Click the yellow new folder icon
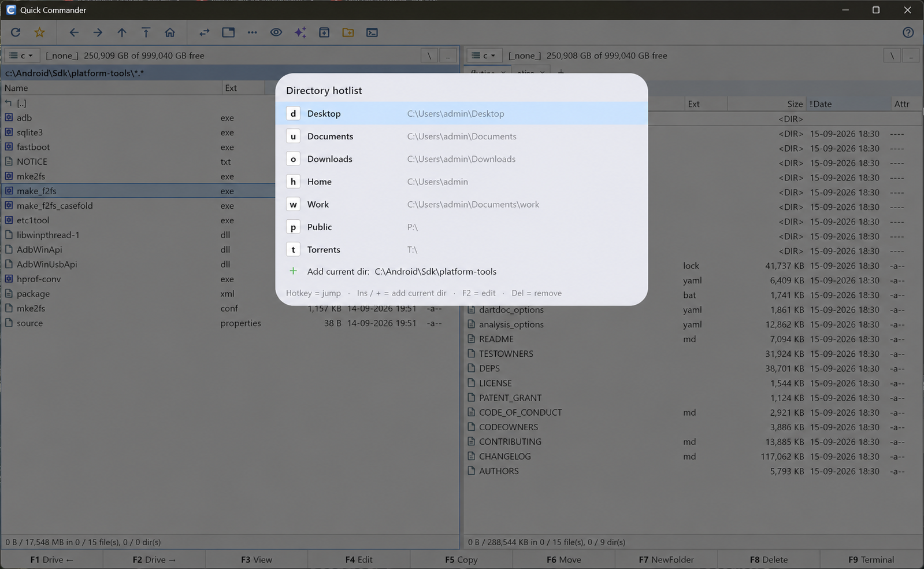The height and width of the screenshot is (569, 924). [348, 32]
